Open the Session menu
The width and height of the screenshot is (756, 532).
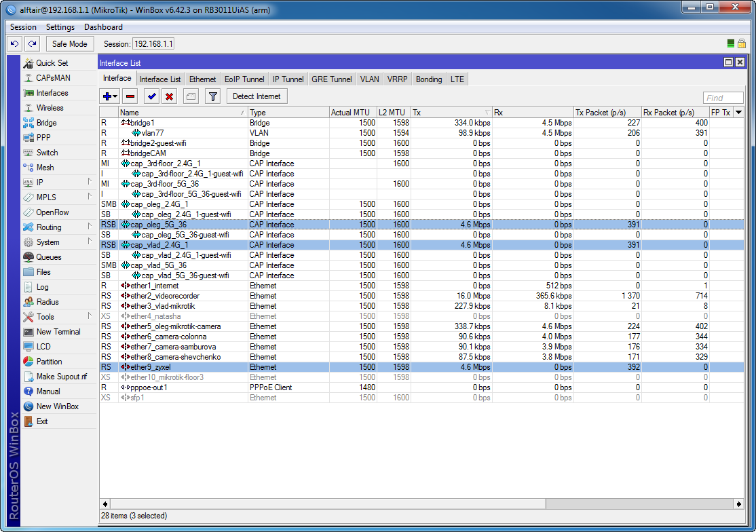pos(23,27)
